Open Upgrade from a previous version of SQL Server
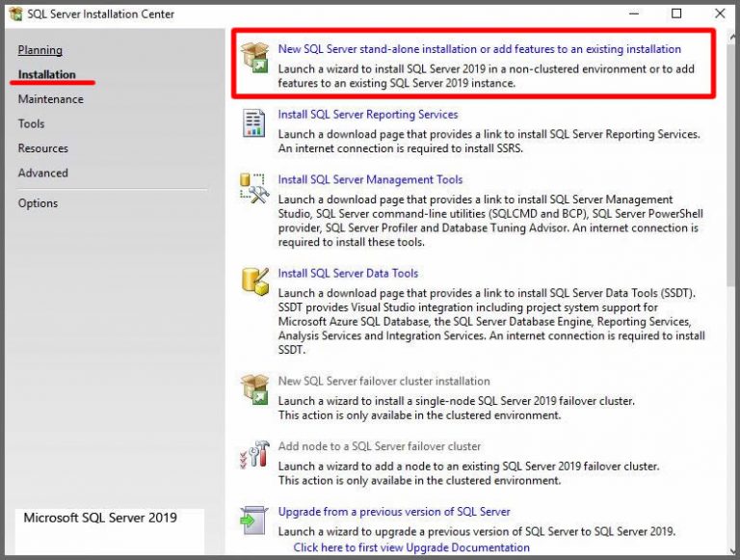This screenshot has height=560, width=740. 393,512
